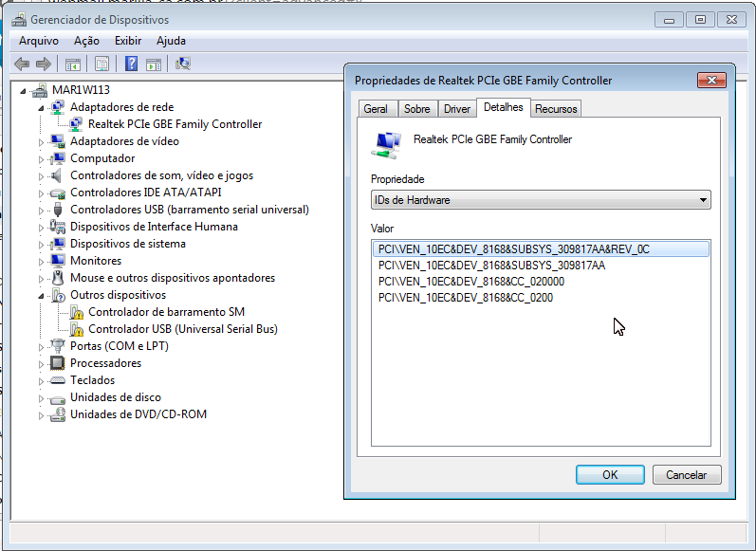Expand the Processadores node
Viewport: 756px width, 551px height.
coord(41,364)
